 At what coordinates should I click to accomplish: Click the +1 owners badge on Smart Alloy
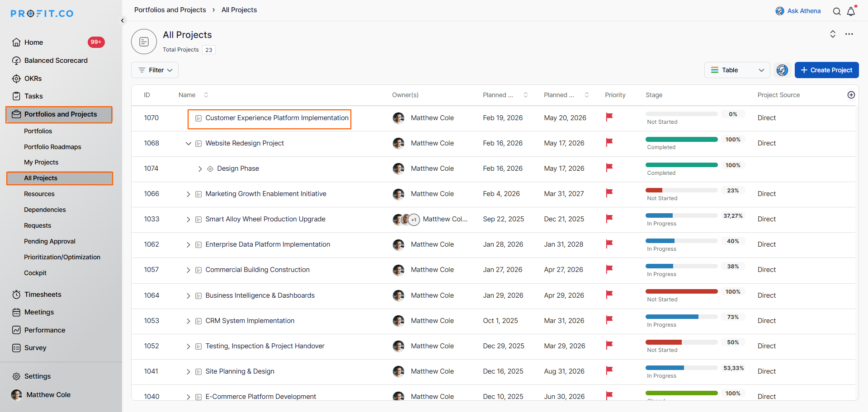coord(414,220)
